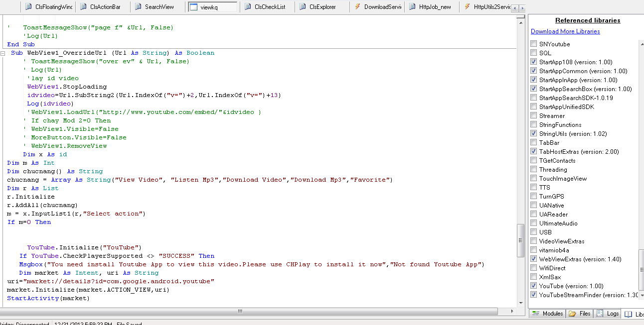The height and width of the screenshot is (325, 644).
Task: Click the 'If m=0 Then' line
Action: 29,222
